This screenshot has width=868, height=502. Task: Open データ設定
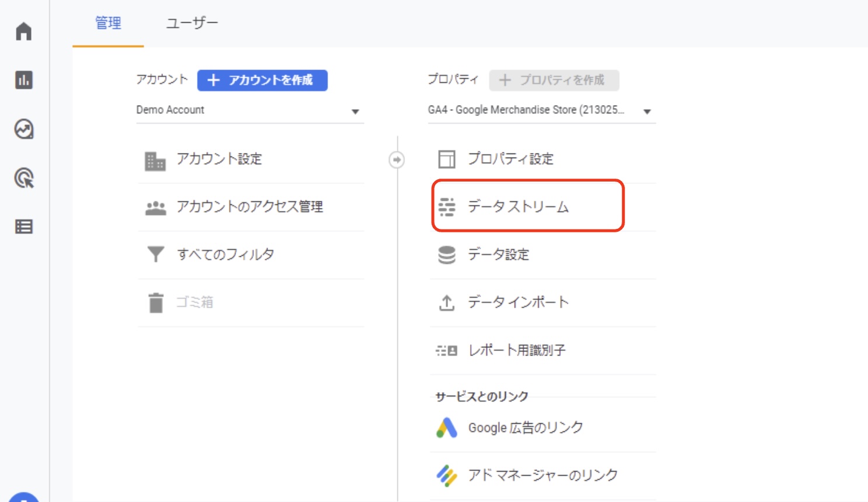coord(543,255)
